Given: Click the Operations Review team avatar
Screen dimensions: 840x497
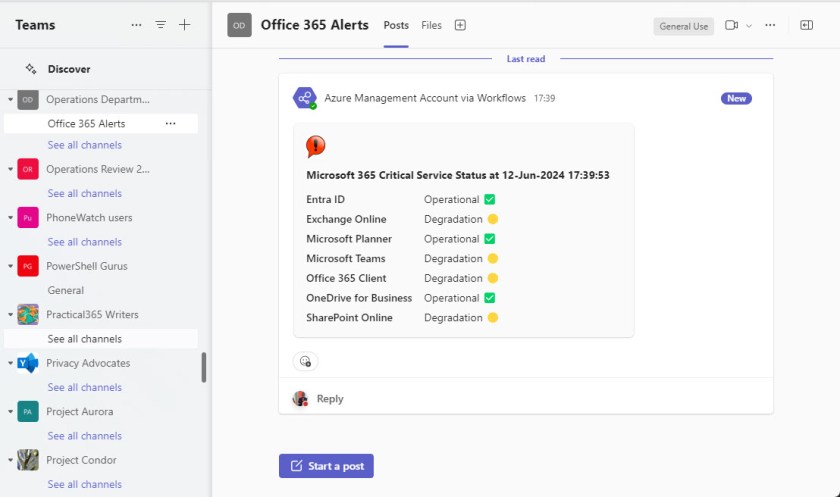Looking at the screenshot, I should coord(28,169).
